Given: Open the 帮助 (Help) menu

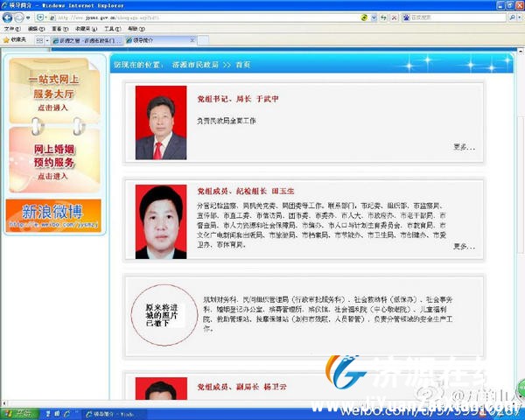Looking at the screenshot, I should [x=136, y=29].
